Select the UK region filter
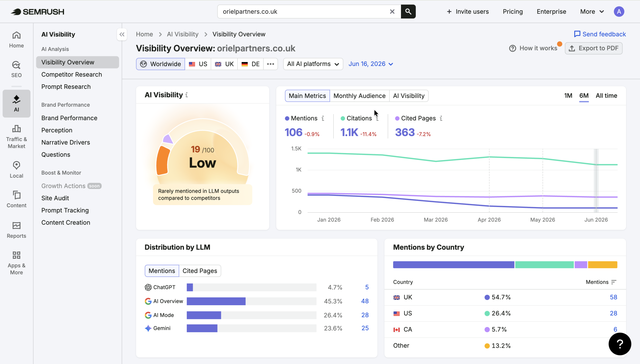This screenshot has height=364, width=640. coord(224,64)
